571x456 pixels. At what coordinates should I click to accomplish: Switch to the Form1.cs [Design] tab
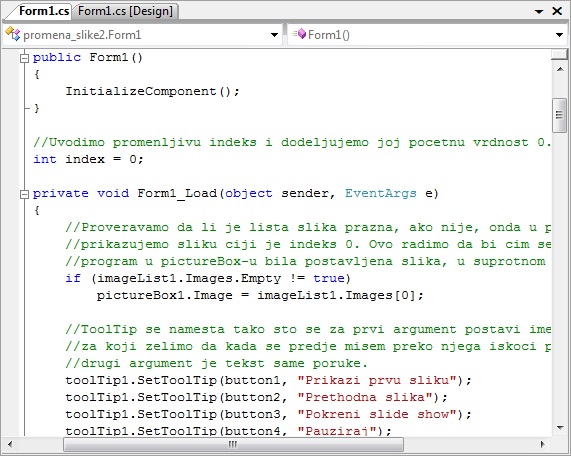coord(125,11)
